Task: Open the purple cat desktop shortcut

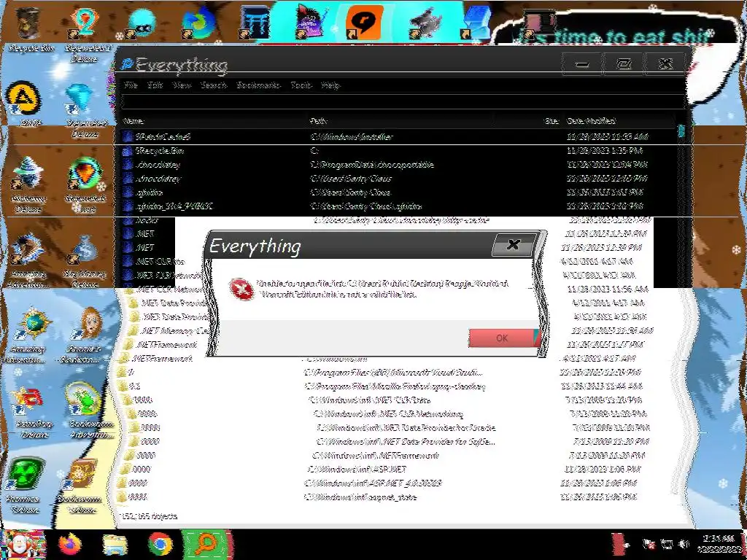Action: pyautogui.click(x=309, y=21)
